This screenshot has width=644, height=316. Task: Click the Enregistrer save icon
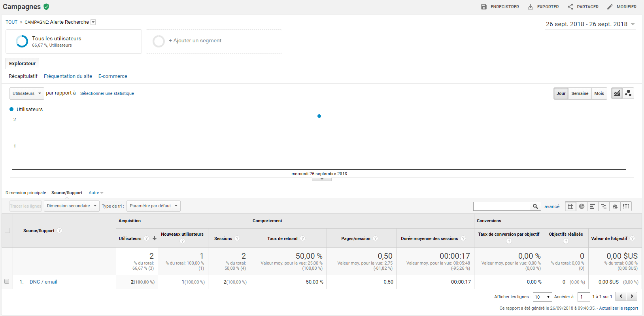click(484, 7)
